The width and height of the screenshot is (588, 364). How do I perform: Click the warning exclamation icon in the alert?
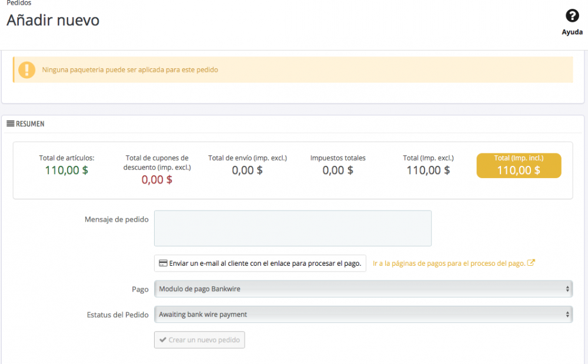click(x=27, y=69)
